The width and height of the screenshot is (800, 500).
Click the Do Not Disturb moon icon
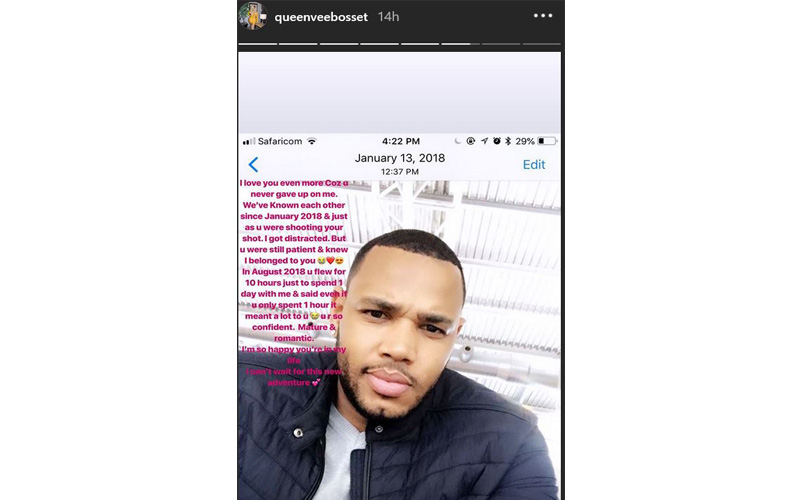458,141
